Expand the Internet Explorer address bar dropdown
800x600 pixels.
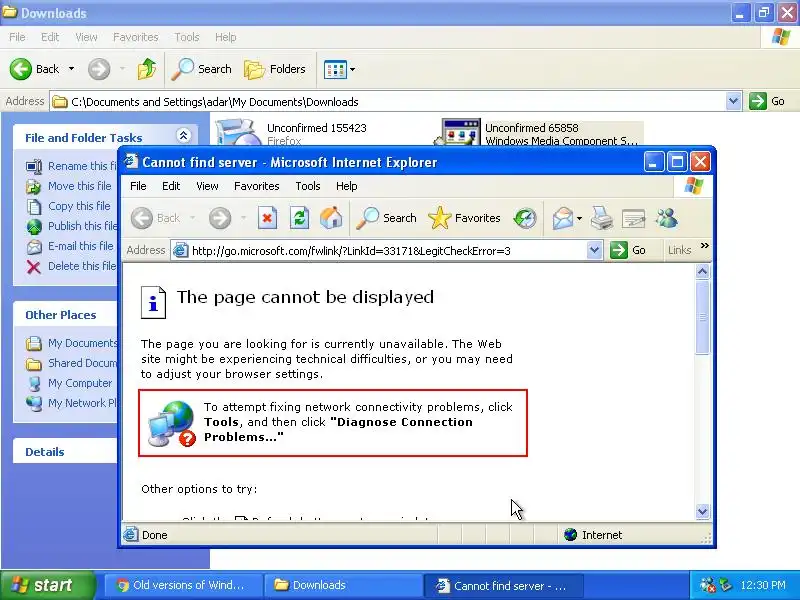click(x=594, y=250)
